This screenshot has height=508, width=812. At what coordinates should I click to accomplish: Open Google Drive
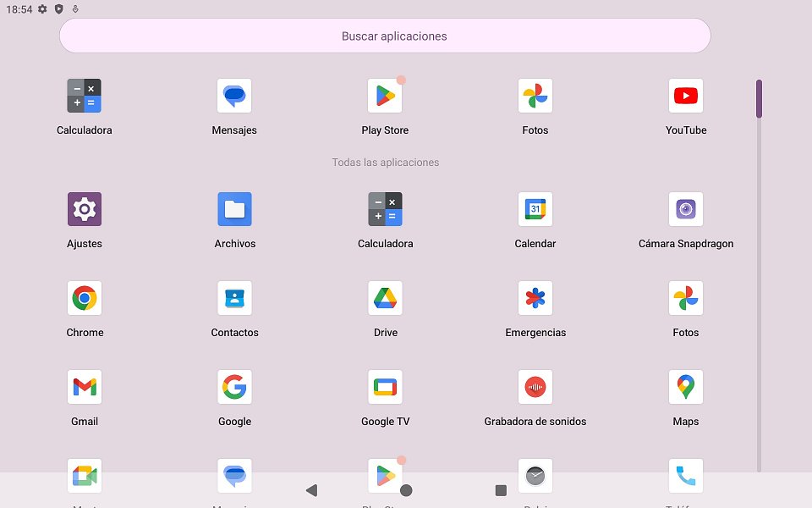click(x=385, y=298)
